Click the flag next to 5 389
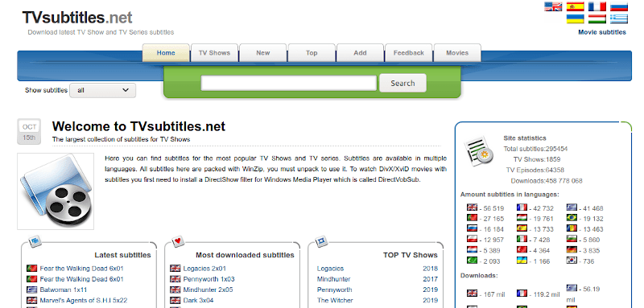 [x=472, y=250]
